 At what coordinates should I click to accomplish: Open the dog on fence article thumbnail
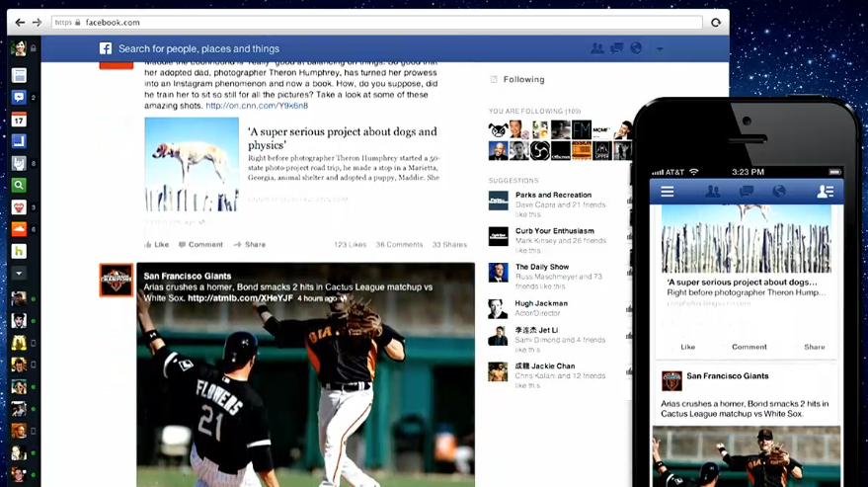(x=192, y=164)
